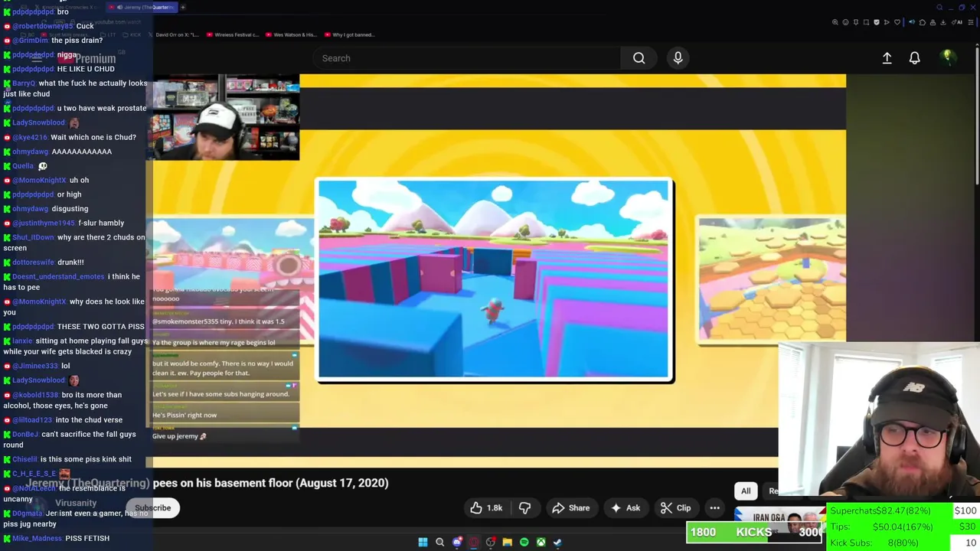Open the Windows Start button

click(x=423, y=542)
